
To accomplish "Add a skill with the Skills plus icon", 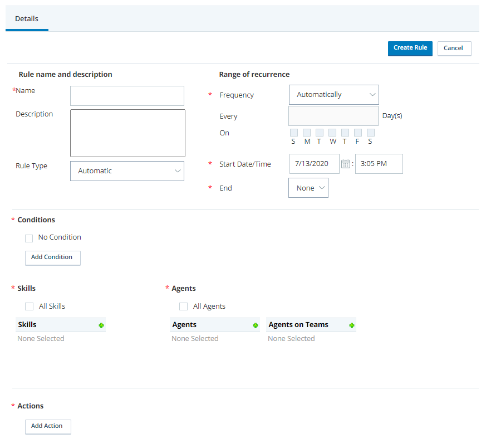I will [x=101, y=325].
